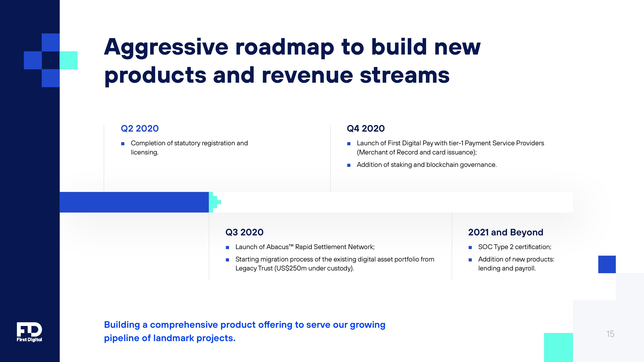Click the bullet beside staking and blockchain governance

[349, 165]
